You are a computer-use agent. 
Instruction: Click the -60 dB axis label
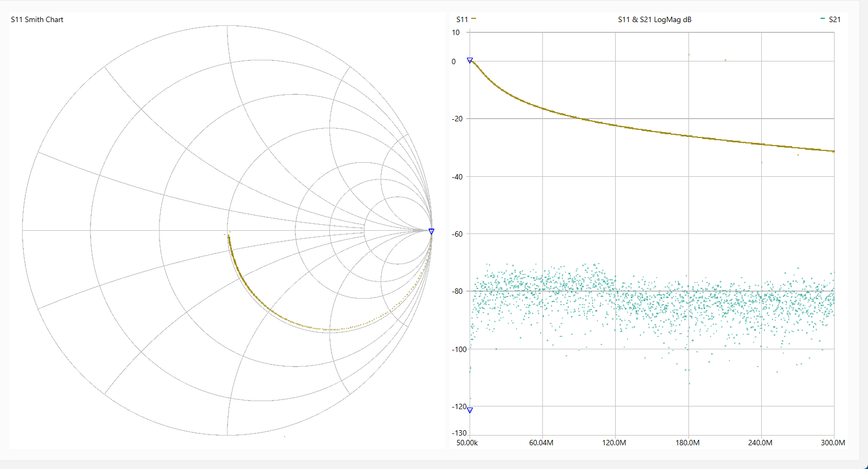click(x=457, y=234)
